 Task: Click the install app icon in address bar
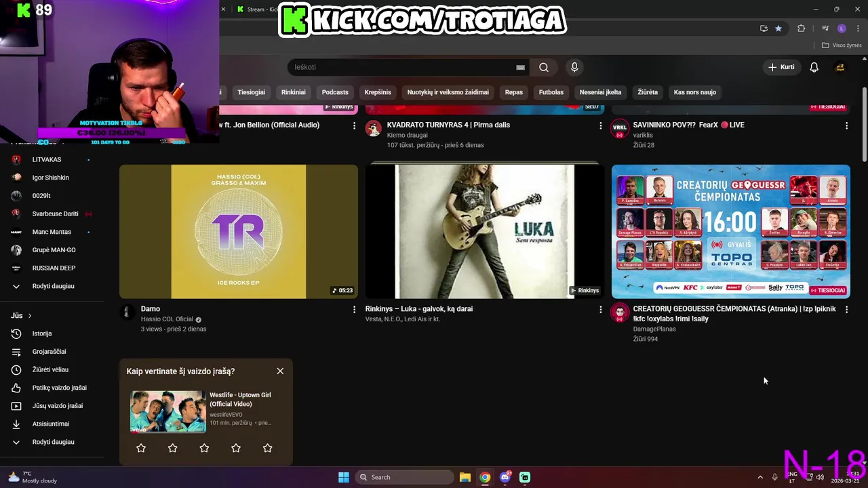(764, 28)
